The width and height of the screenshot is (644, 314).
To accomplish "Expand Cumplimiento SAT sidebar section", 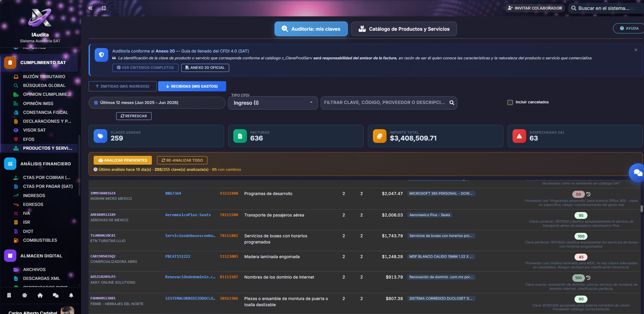I will [39, 62].
